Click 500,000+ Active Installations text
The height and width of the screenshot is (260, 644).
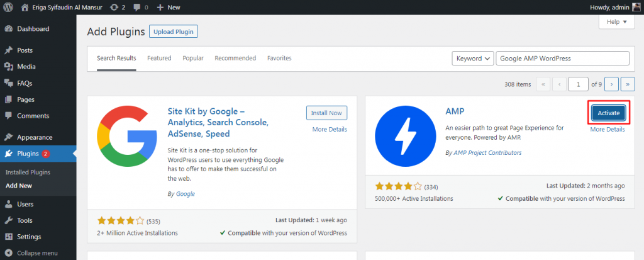tap(414, 198)
